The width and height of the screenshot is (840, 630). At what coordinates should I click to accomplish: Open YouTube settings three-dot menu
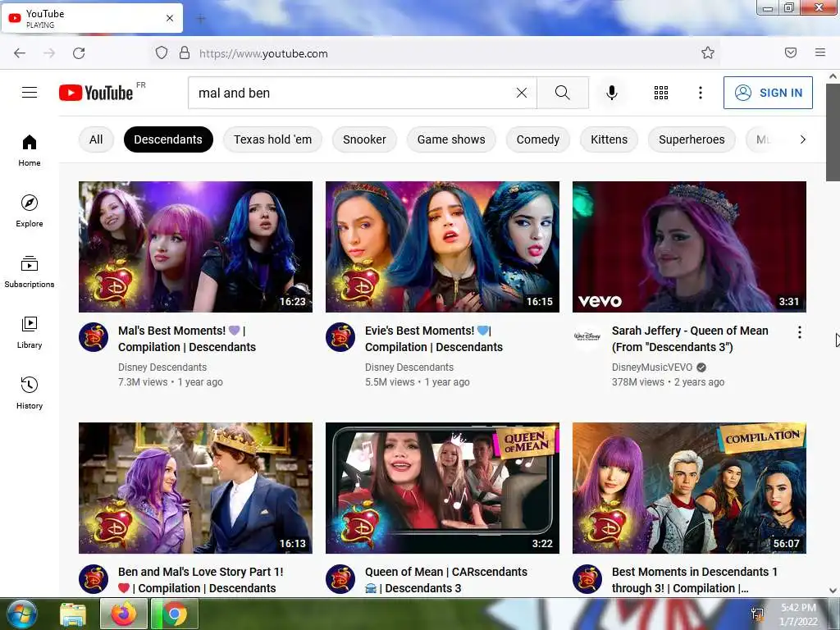[701, 93]
